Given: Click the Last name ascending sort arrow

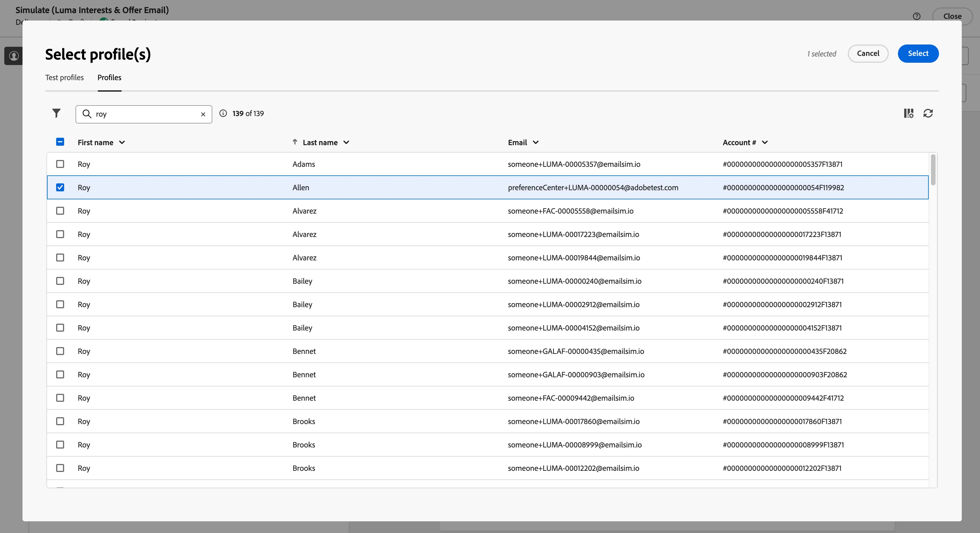Looking at the screenshot, I should pyautogui.click(x=295, y=142).
